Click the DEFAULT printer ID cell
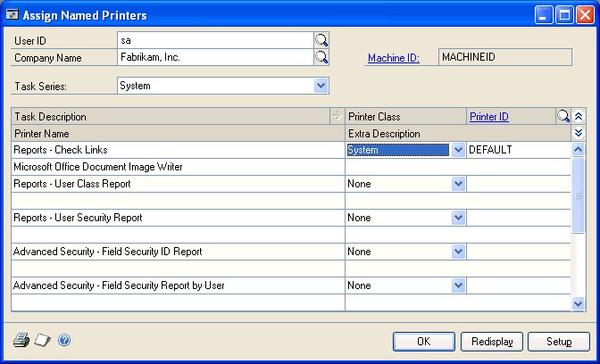600x364 pixels. [x=519, y=150]
